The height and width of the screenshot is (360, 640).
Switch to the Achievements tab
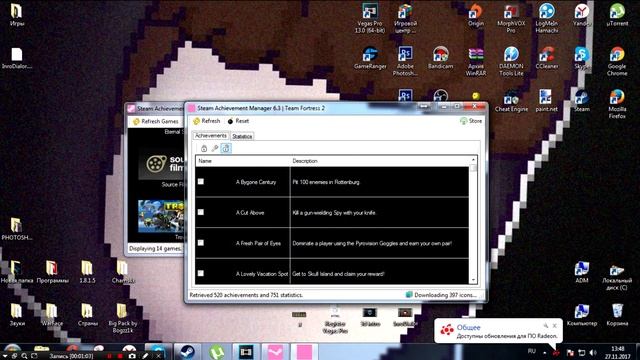coord(211,136)
